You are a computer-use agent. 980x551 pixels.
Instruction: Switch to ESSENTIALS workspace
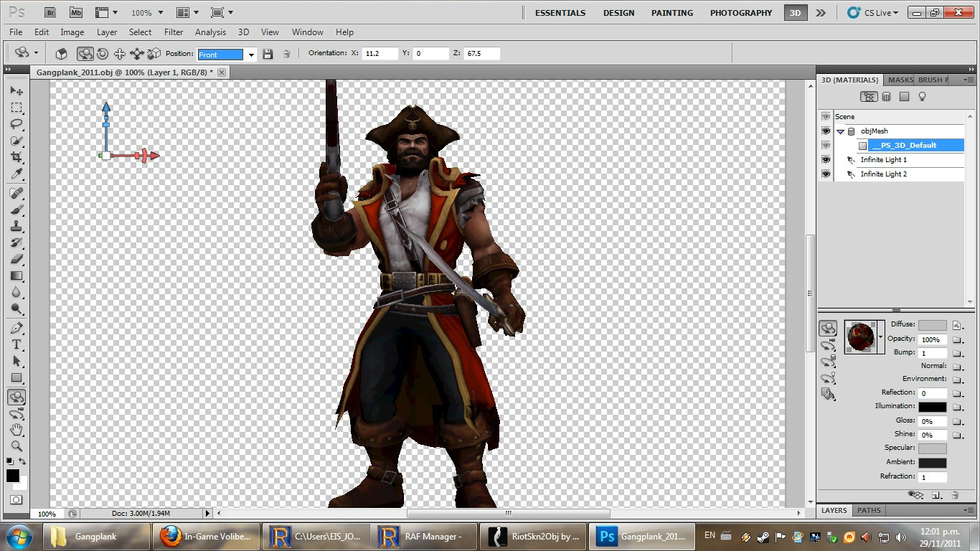[560, 13]
